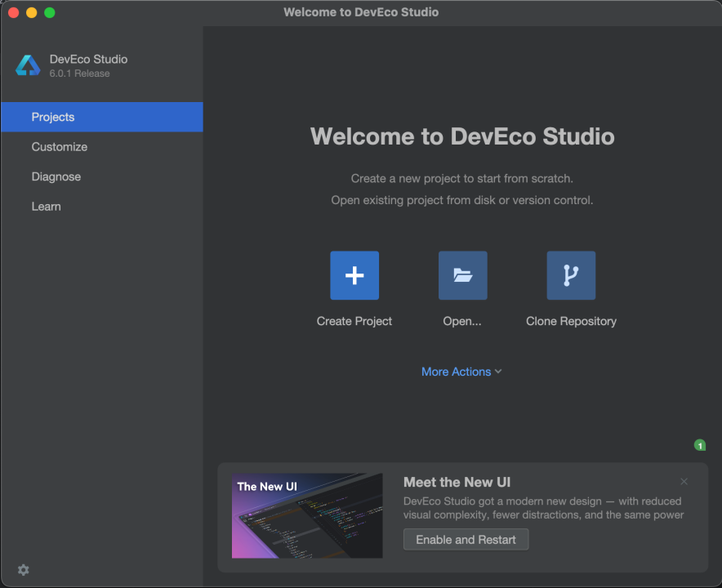Minimize the window with yellow button
The height and width of the screenshot is (588, 722).
(x=31, y=12)
